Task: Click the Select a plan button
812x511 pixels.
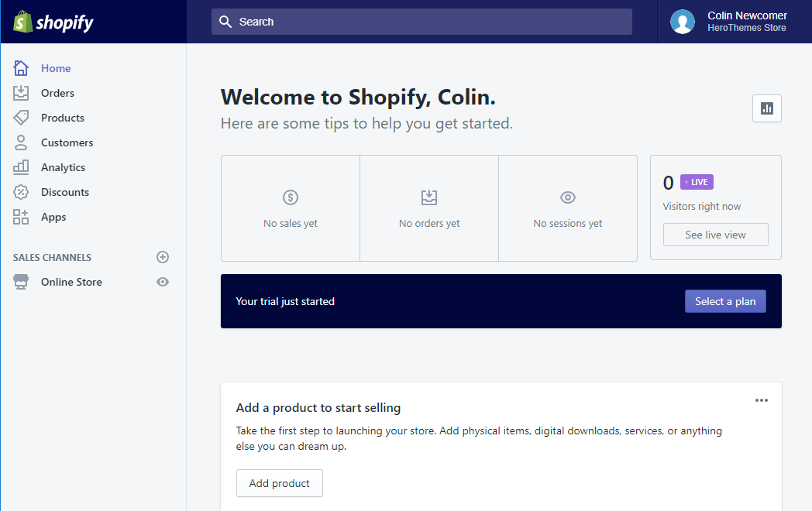Action: tap(725, 301)
